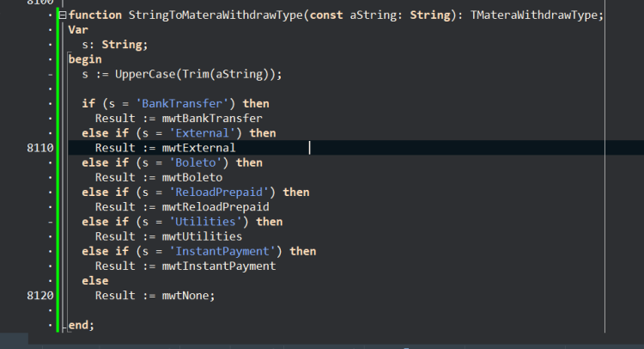Viewport: 644px width, 349px height.
Task: Click the mwtUtilities value
Action: [x=202, y=236]
